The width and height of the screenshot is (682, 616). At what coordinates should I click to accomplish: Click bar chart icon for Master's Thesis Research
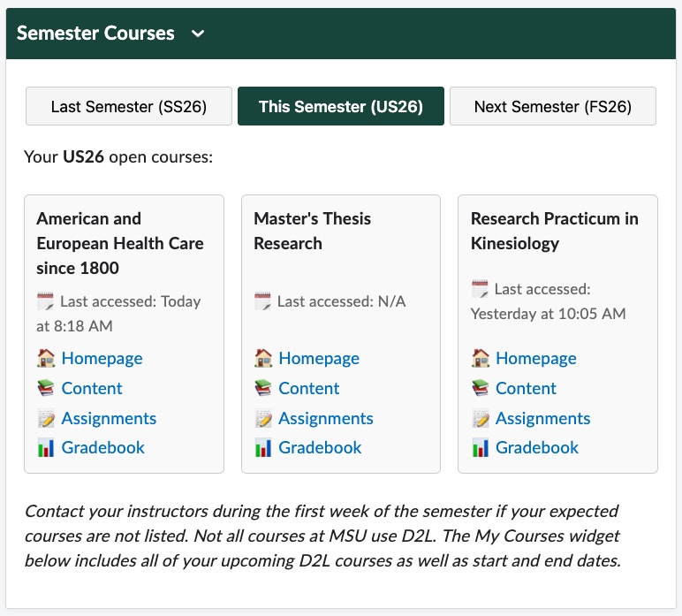coord(262,448)
